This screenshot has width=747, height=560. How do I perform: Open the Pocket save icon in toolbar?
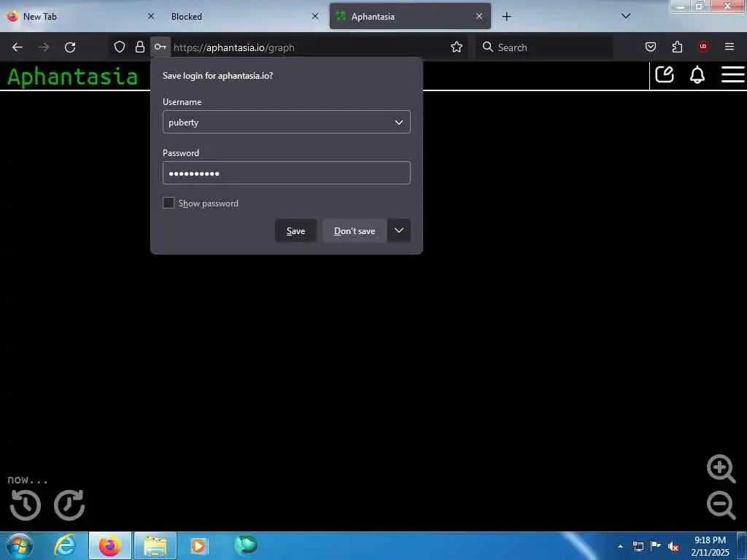(x=651, y=47)
